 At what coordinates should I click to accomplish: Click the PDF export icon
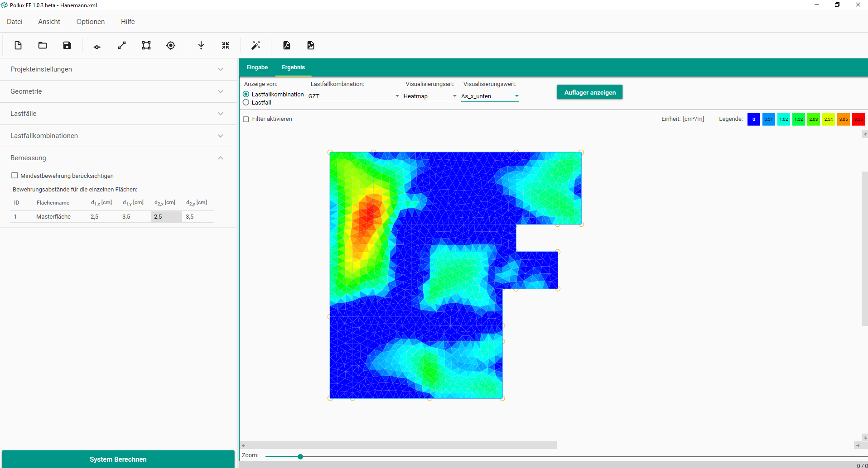tap(287, 45)
